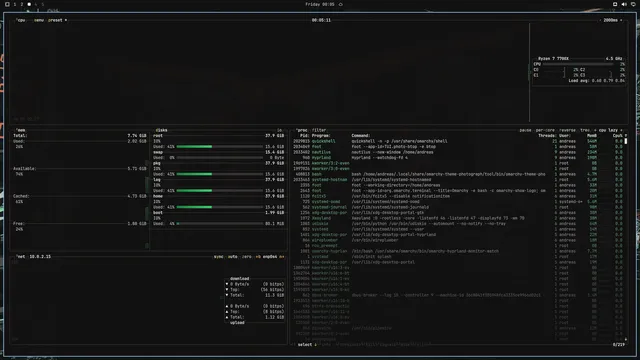
Task: Click the User column header
Action: click(564, 136)
